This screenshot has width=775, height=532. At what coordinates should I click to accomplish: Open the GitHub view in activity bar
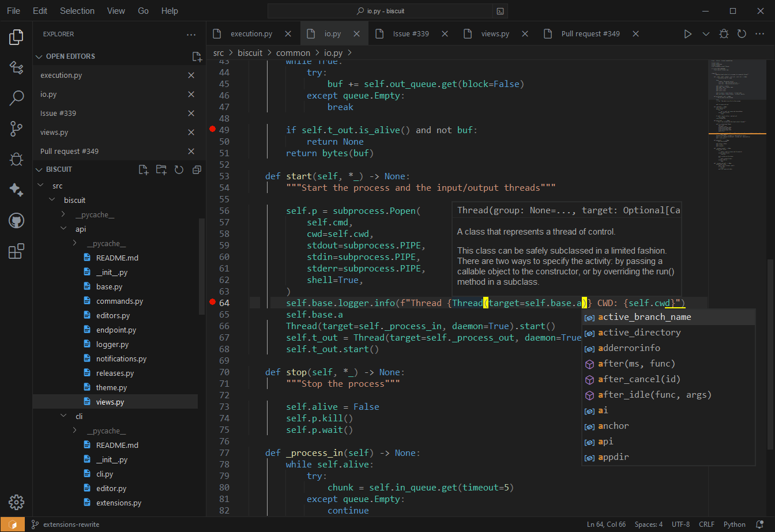pyautogui.click(x=16, y=220)
